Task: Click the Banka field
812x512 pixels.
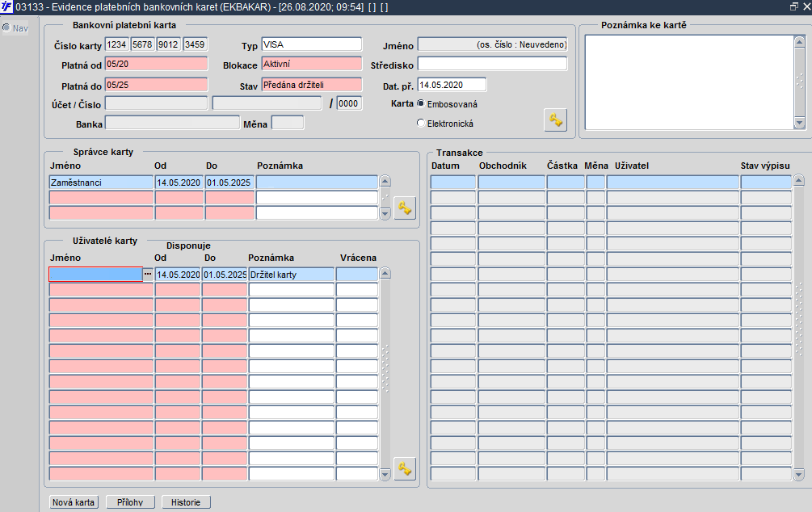Action: click(172, 124)
